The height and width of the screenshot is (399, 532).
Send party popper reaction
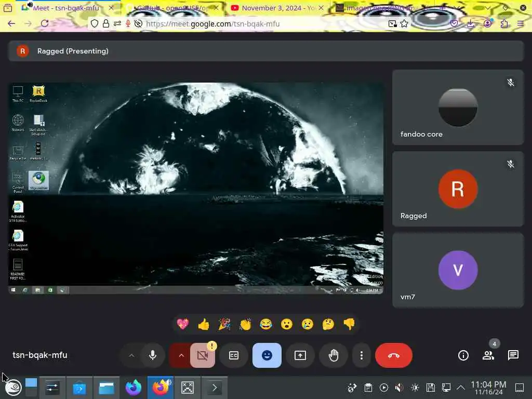point(224,324)
